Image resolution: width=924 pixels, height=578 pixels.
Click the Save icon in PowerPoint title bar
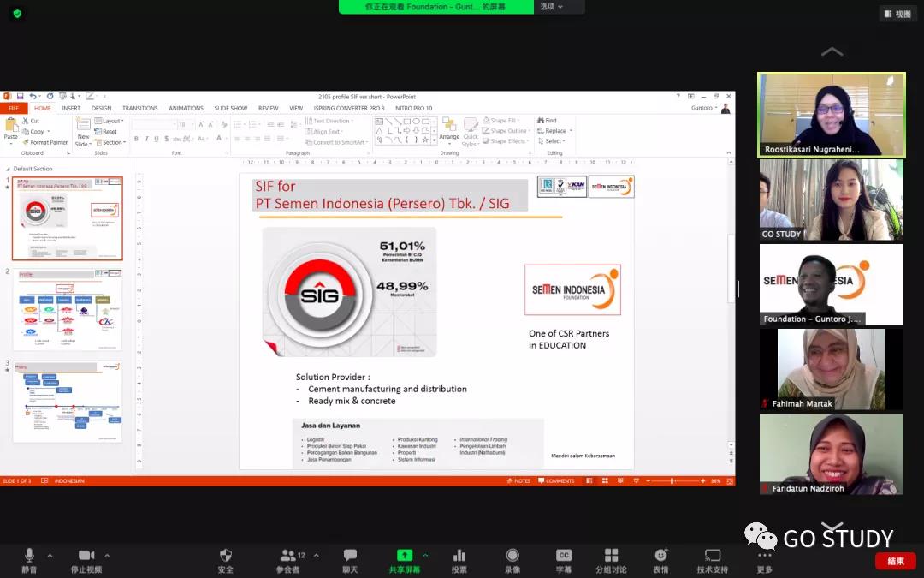point(20,96)
